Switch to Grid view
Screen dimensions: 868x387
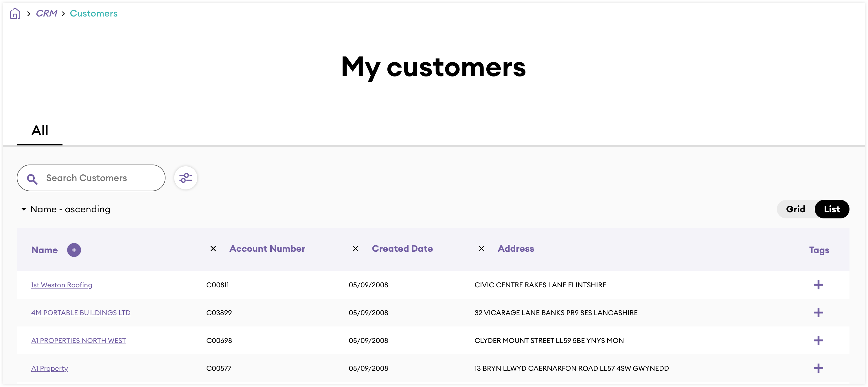pyautogui.click(x=796, y=209)
